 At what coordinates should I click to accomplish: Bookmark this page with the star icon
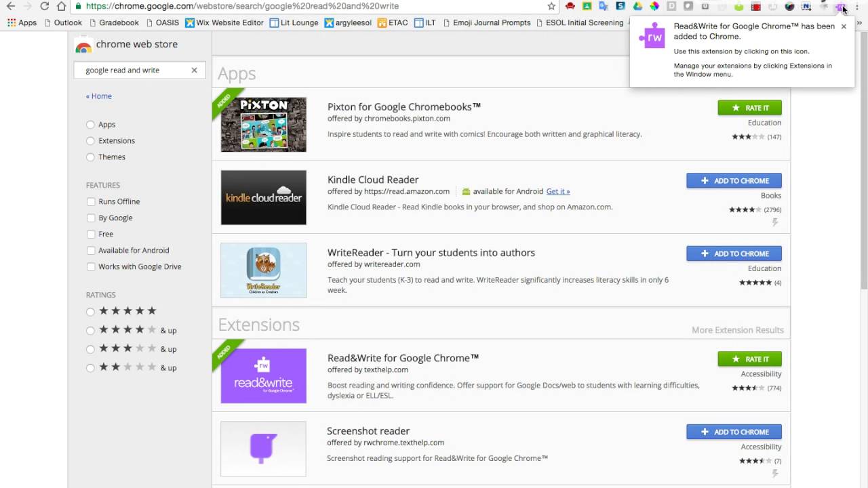point(551,6)
